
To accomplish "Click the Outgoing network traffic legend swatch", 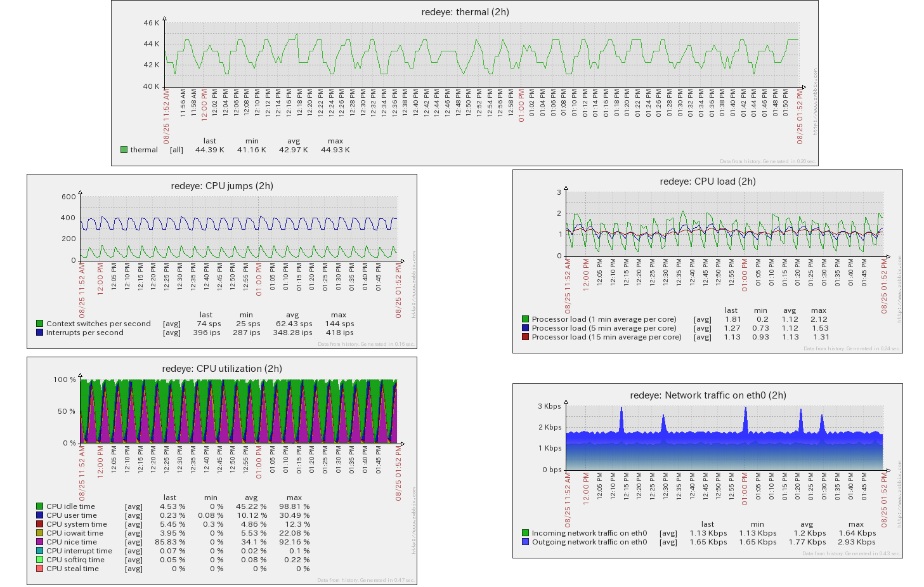I will tap(525, 542).
